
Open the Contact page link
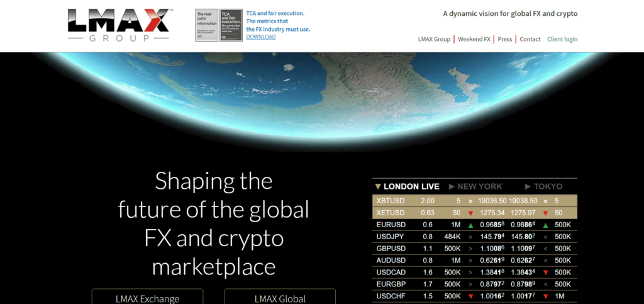[x=530, y=39]
